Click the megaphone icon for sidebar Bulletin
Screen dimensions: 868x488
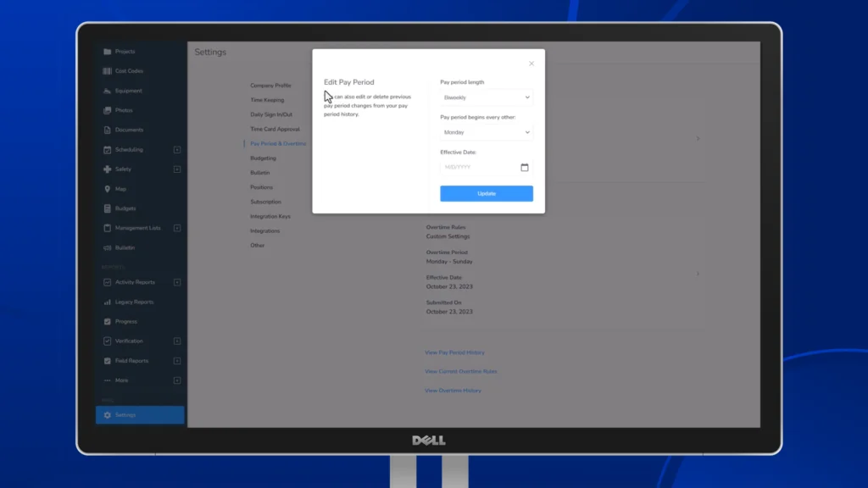coord(108,248)
